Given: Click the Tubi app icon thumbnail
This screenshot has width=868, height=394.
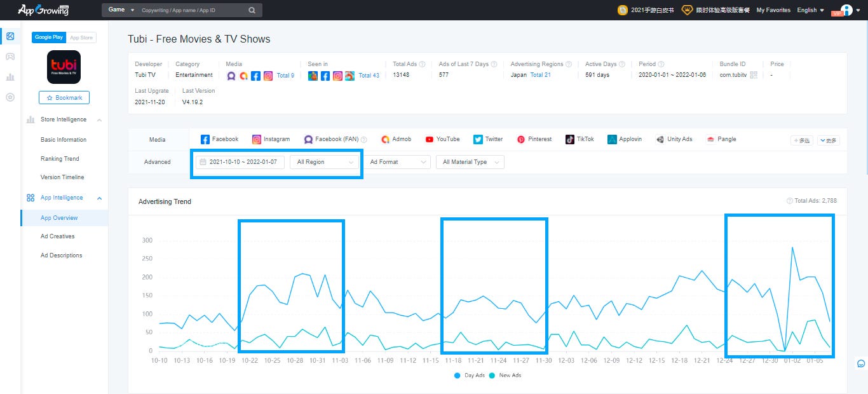Looking at the screenshot, I should coord(64,67).
